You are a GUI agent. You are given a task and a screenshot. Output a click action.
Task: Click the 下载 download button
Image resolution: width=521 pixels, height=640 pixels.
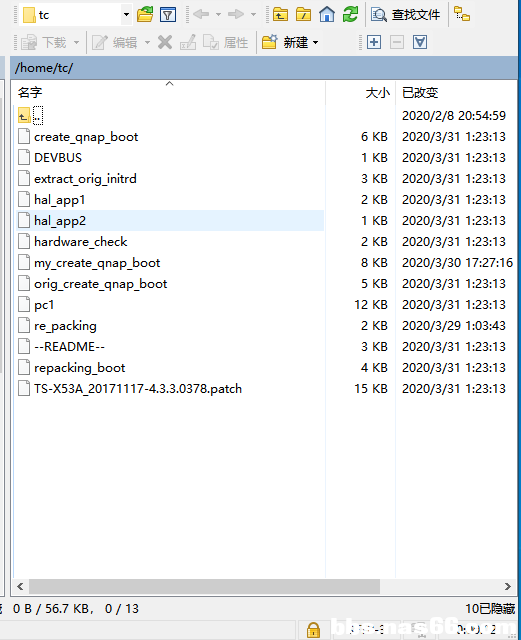point(43,42)
